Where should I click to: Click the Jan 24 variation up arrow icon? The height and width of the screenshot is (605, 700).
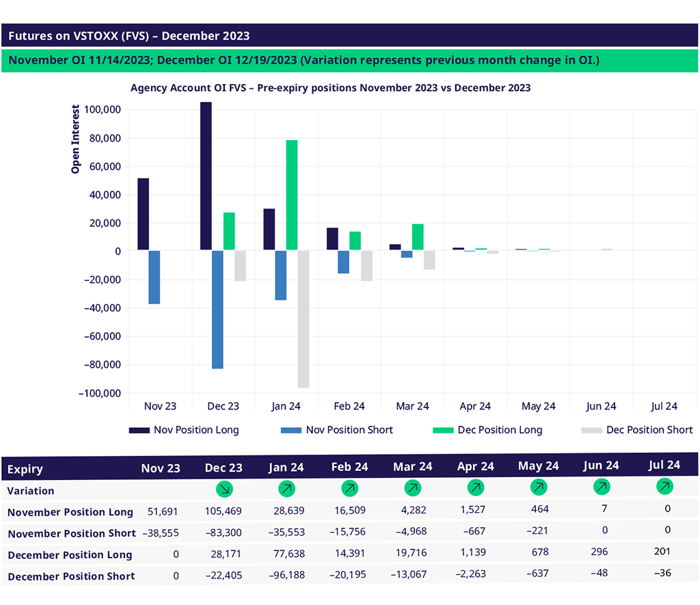pos(287,489)
